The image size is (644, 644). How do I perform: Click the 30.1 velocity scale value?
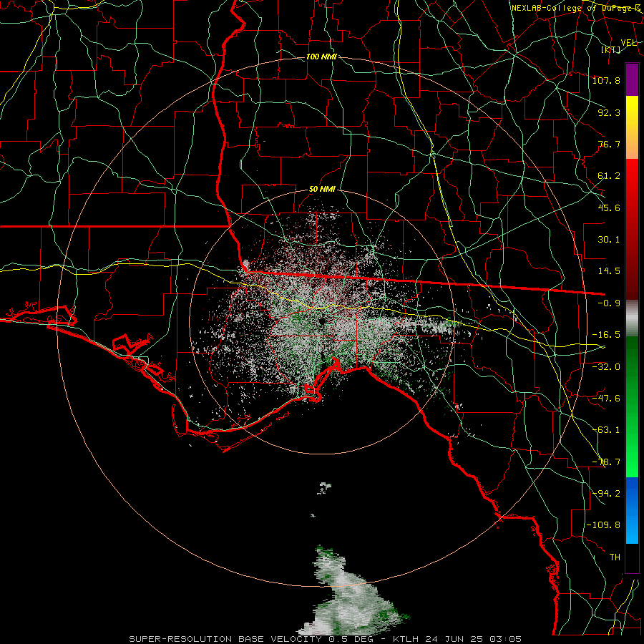pyautogui.click(x=609, y=240)
